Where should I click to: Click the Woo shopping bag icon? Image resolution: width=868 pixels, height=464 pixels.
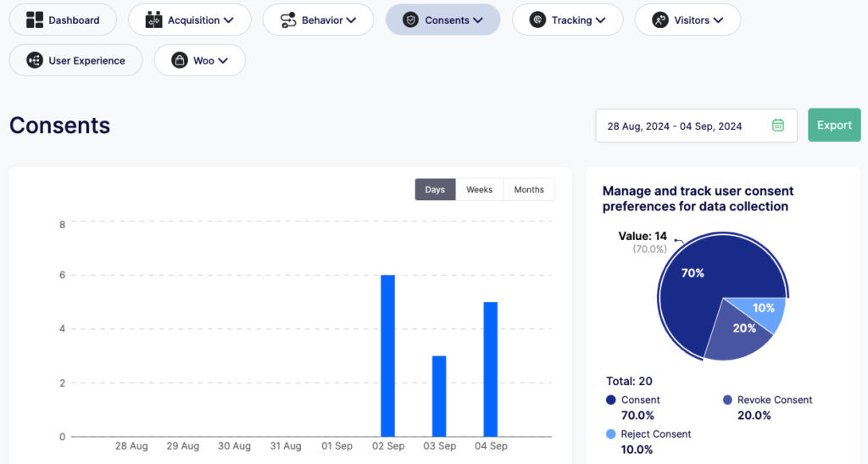tap(180, 60)
